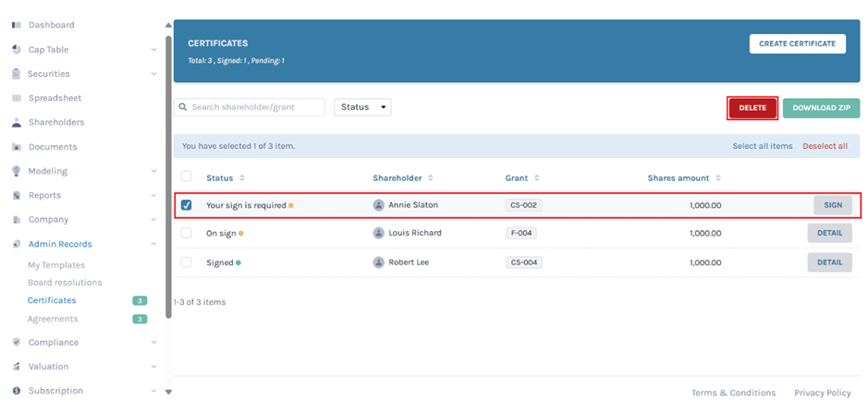This screenshot has height=402, width=868.
Task: Uncheck the Annie Slaton row checkbox
Action: pyautogui.click(x=187, y=205)
